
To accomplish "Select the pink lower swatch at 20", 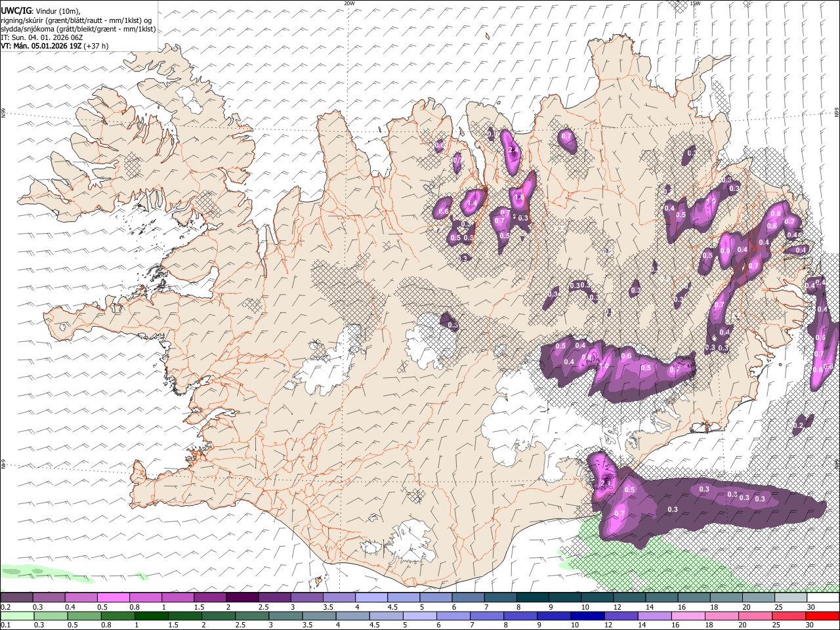I will point(755,616).
